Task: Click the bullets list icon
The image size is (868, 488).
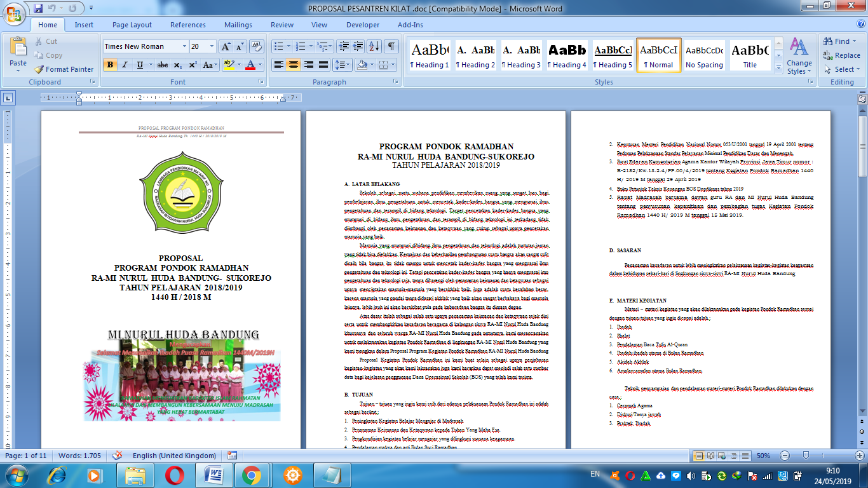Action: (280, 46)
